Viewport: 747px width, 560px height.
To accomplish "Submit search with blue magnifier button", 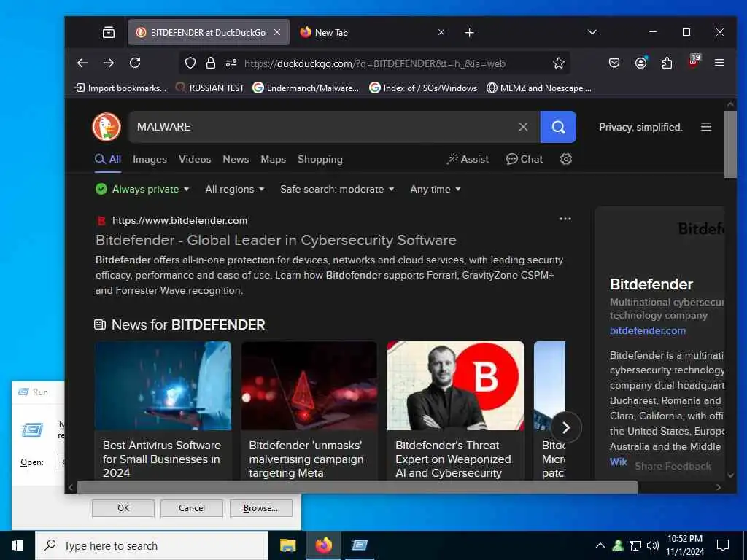I will [x=558, y=127].
